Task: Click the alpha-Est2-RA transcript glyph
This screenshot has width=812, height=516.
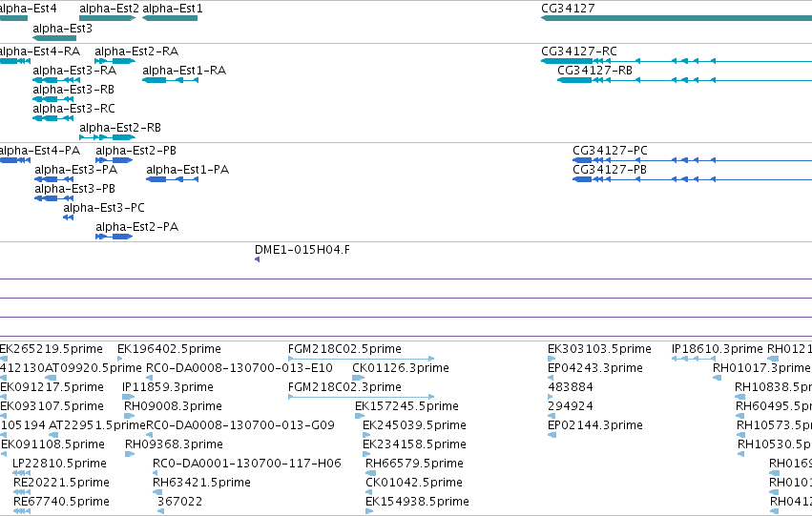Action: coord(115,61)
